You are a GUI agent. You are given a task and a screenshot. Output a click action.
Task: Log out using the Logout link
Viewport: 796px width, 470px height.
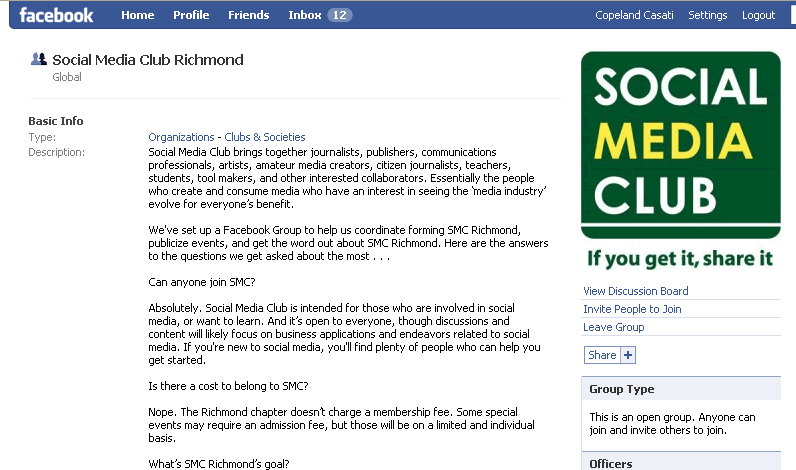[x=758, y=15]
